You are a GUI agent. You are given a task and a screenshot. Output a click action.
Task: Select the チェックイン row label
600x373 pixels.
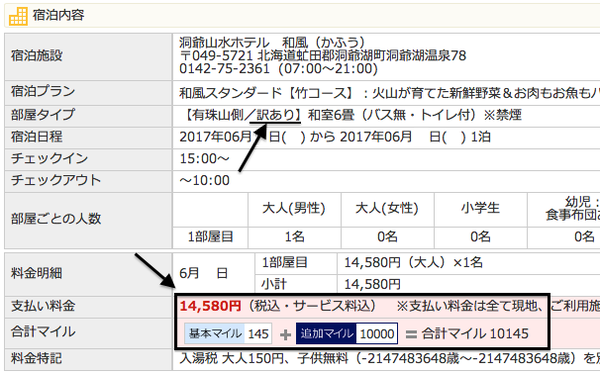49,158
